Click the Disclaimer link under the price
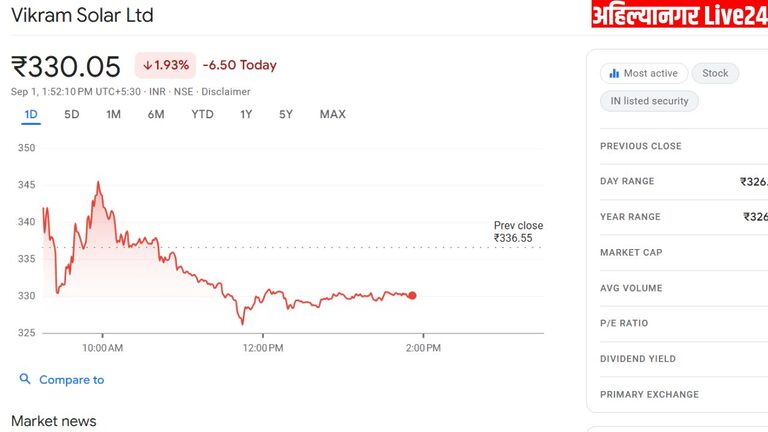The image size is (768, 432). [227, 92]
